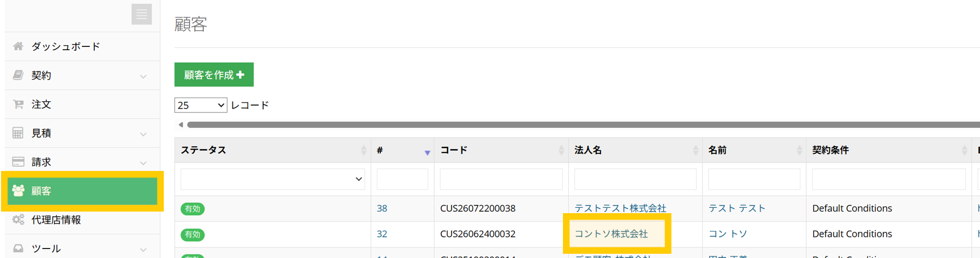Select 顧客 in the sidebar
This screenshot has height=258, width=980.
pyautogui.click(x=82, y=190)
